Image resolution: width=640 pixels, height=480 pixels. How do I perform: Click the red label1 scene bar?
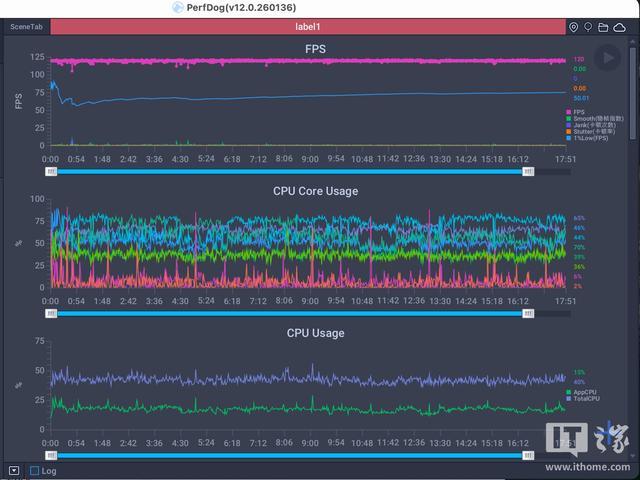click(x=308, y=27)
